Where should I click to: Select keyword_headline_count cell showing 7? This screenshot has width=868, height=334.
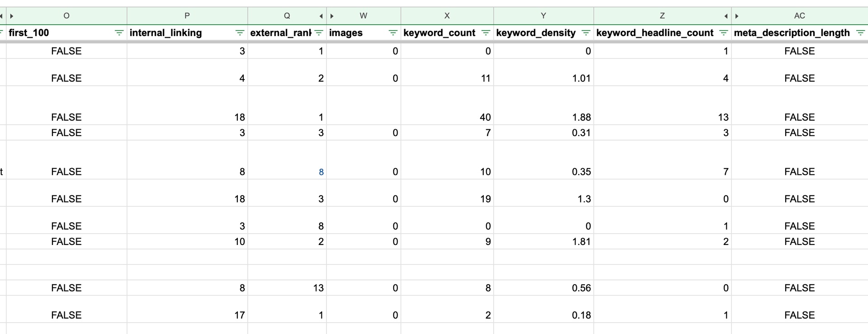[x=662, y=160]
